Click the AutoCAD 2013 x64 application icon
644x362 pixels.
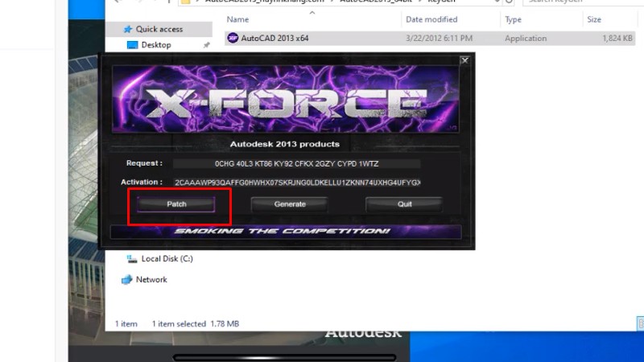pos(233,38)
